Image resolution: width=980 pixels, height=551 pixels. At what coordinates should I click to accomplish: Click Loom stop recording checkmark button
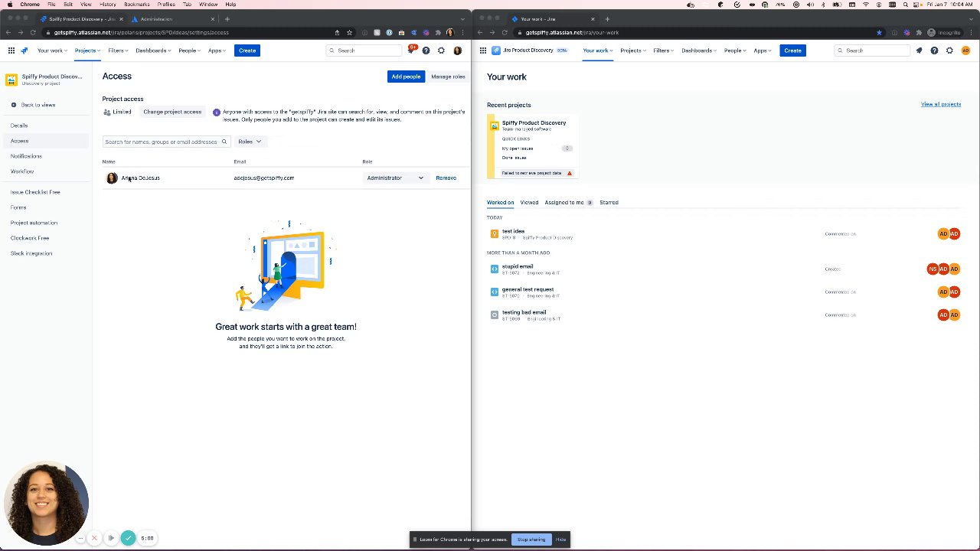[x=128, y=538]
